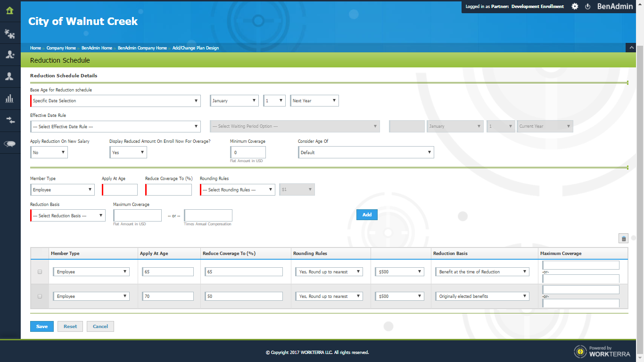Image resolution: width=644 pixels, height=362 pixels.
Task: Click Apply At Age field showing 70
Action: (168, 296)
